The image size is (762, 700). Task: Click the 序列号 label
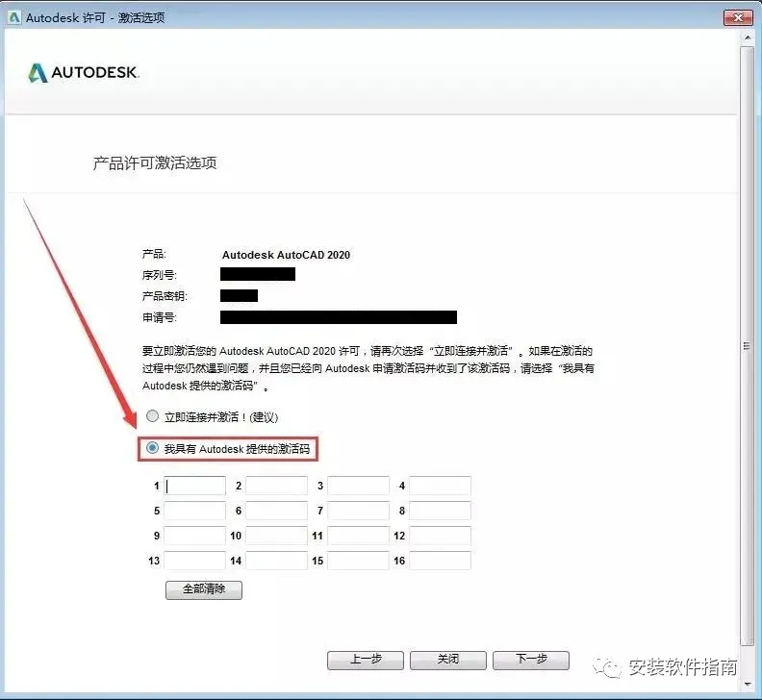(160, 275)
